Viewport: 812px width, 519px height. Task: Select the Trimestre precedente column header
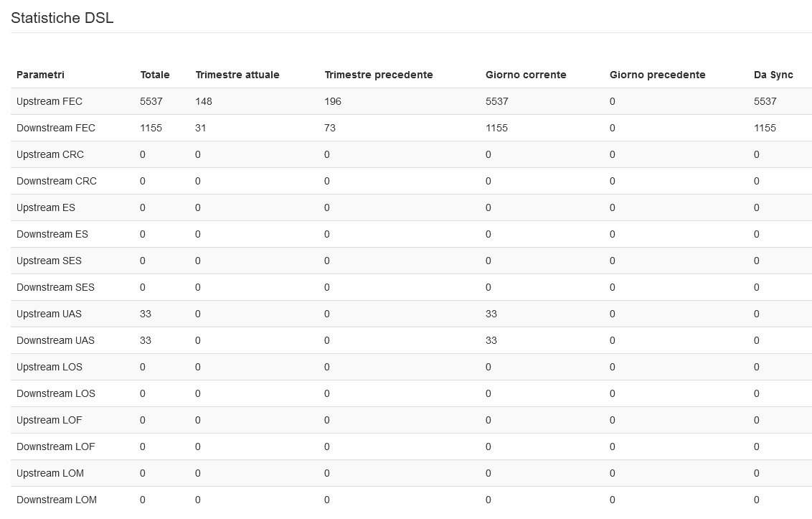tap(379, 75)
